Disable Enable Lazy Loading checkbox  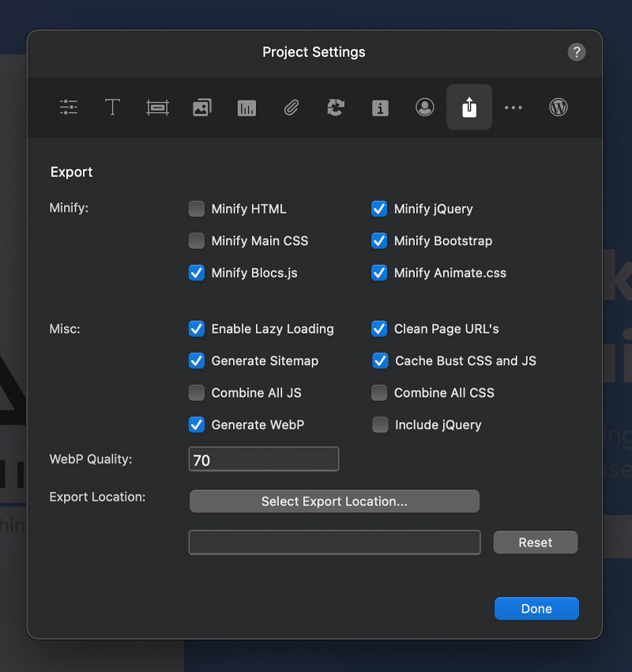point(197,329)
